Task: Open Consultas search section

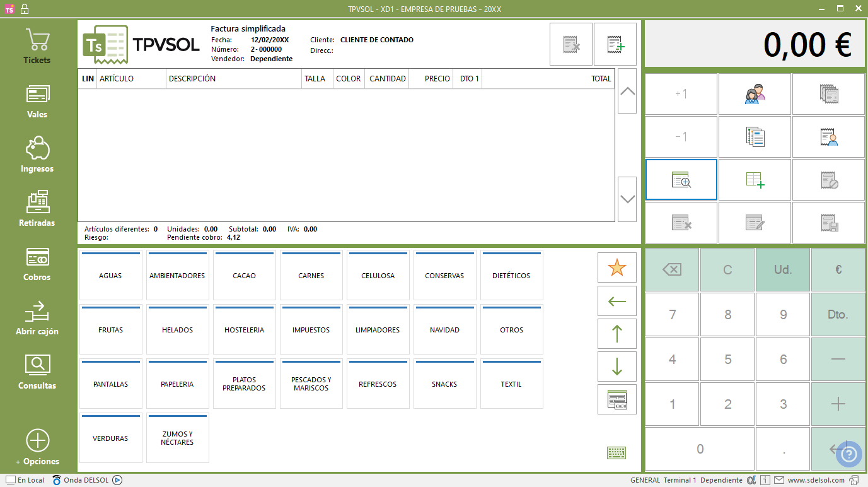Action: click(37, 372)
